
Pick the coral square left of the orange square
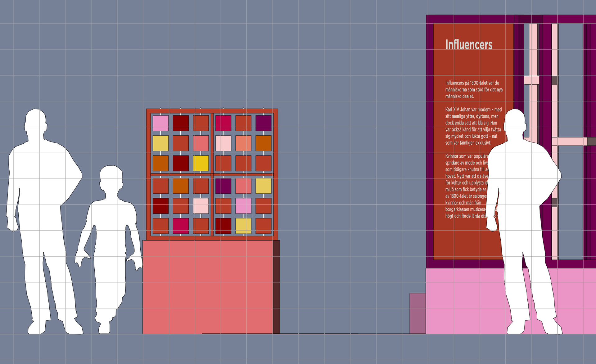pos(243,143)
